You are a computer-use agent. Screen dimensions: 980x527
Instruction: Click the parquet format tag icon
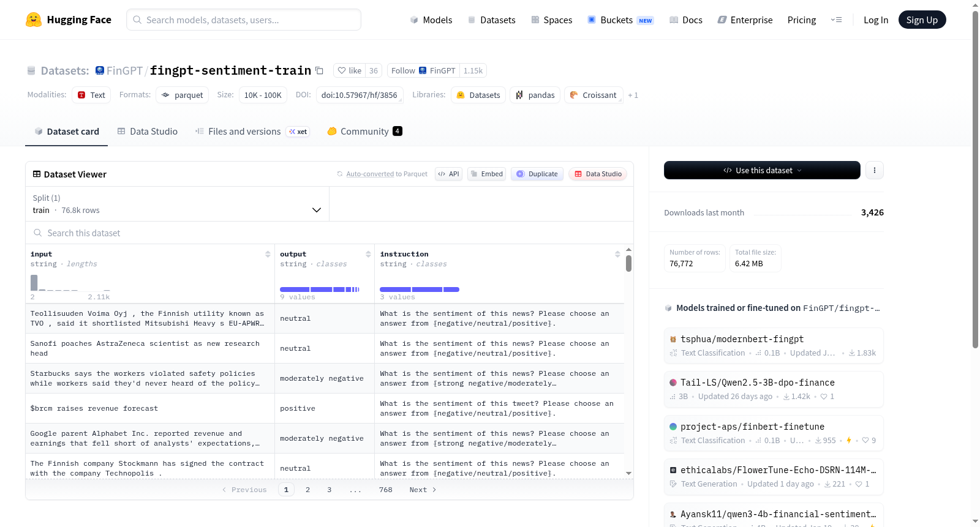pos(165,95)
